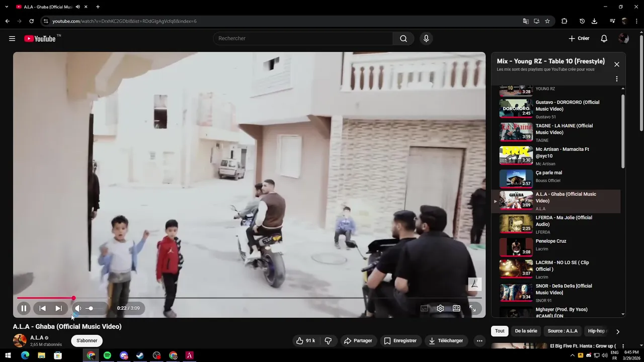Install app icon in address bar

tap(536, 21)
